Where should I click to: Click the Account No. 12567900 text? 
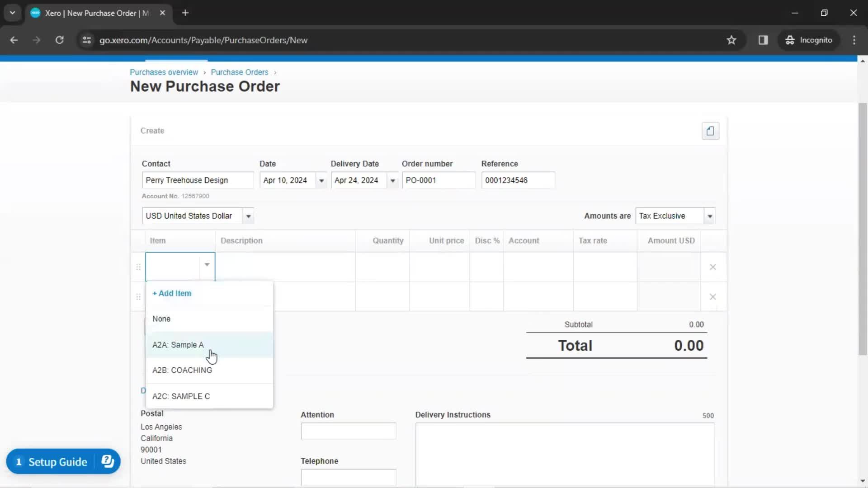[175, 196]
